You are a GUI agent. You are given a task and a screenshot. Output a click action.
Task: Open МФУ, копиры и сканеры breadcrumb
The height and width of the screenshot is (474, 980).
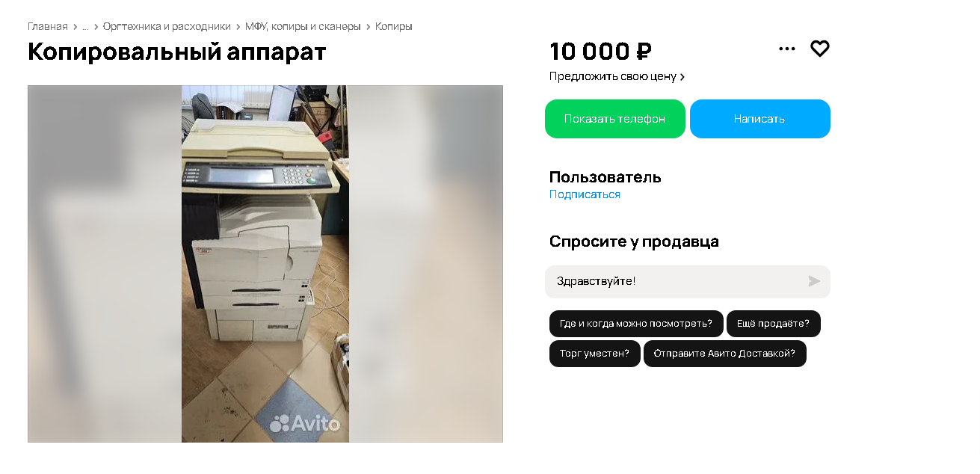(x=303, y=26)
